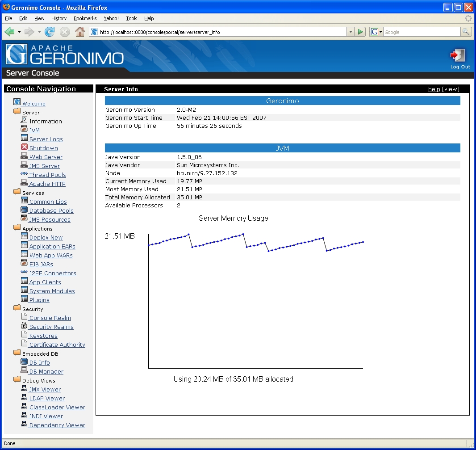Image resolution: width=476 pixels, height=450 pixels.
Task: Click the Keystores document icon
Action: click(x=24, y=334)
